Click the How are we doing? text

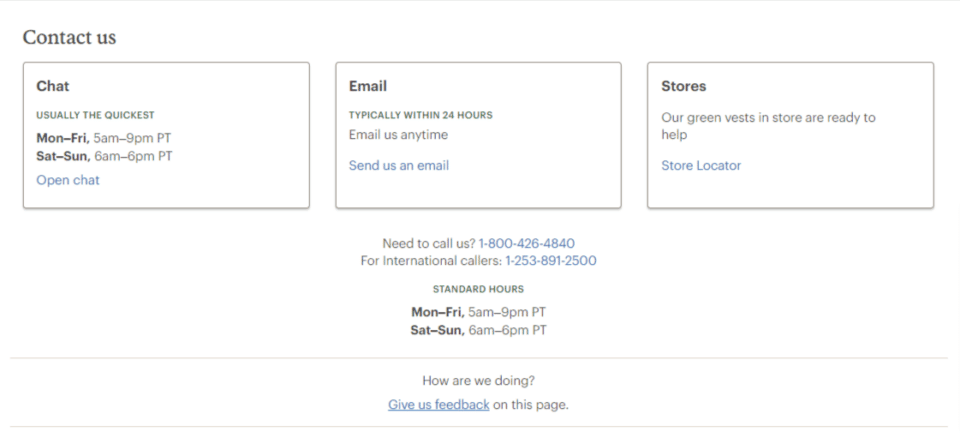coord(478,381)
